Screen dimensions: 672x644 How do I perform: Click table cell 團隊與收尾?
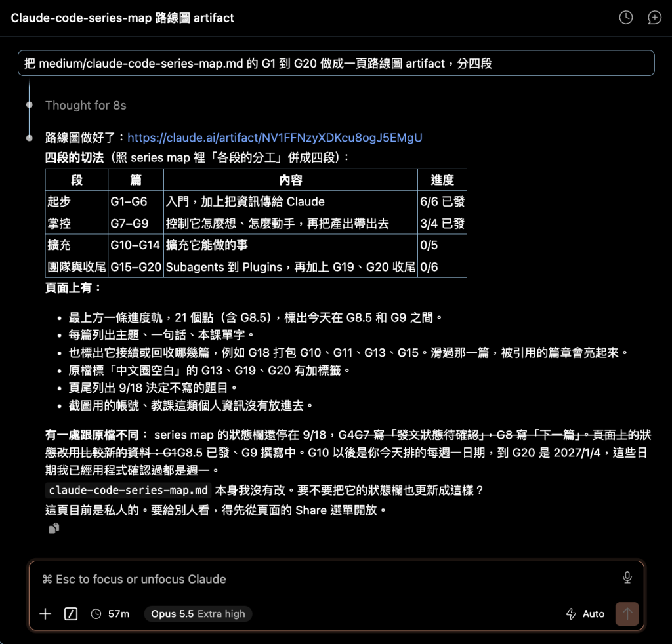coord(77,267)
